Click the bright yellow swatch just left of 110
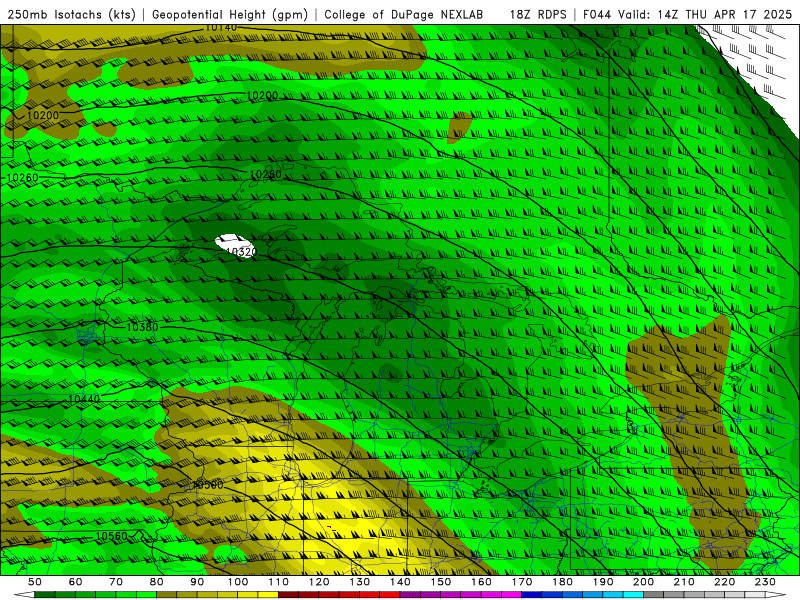The width and height of the screenshot is (800, 600). coord(268,595)
